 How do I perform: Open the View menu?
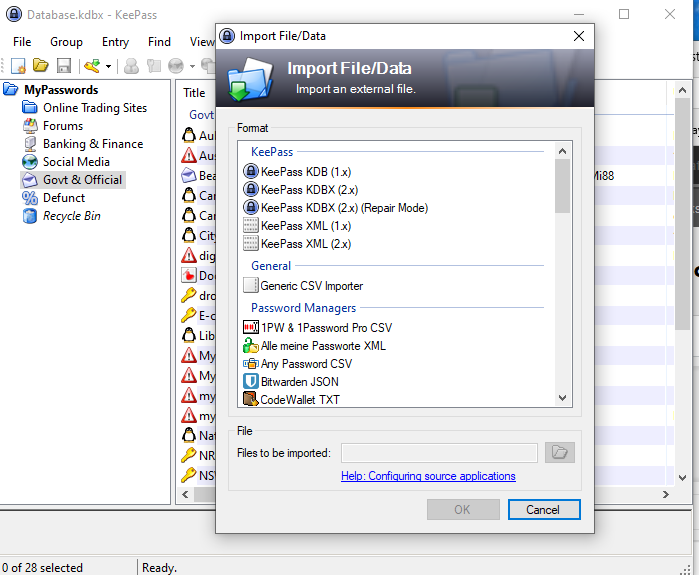202,42
